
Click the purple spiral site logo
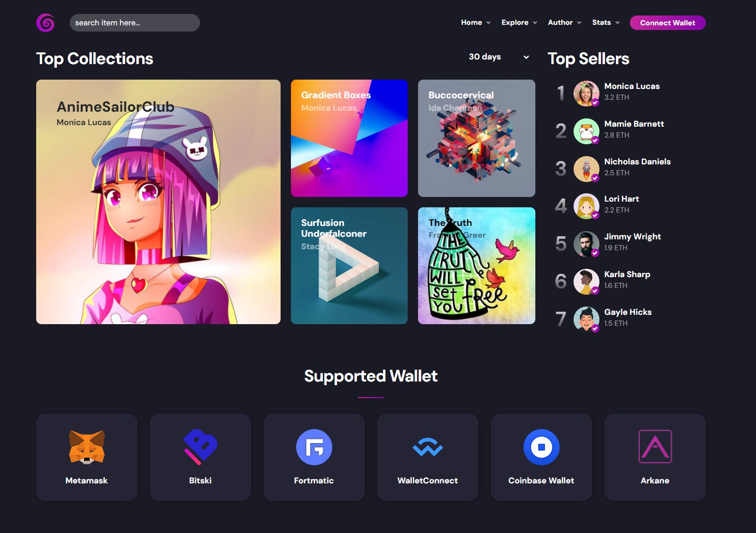pyautogui.click(x=45, y=23)
